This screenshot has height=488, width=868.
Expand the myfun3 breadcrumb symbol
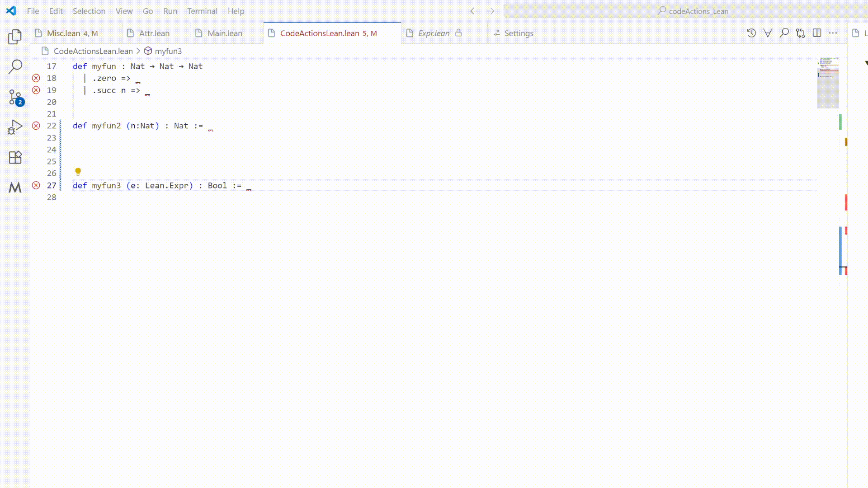coord(168,51)
